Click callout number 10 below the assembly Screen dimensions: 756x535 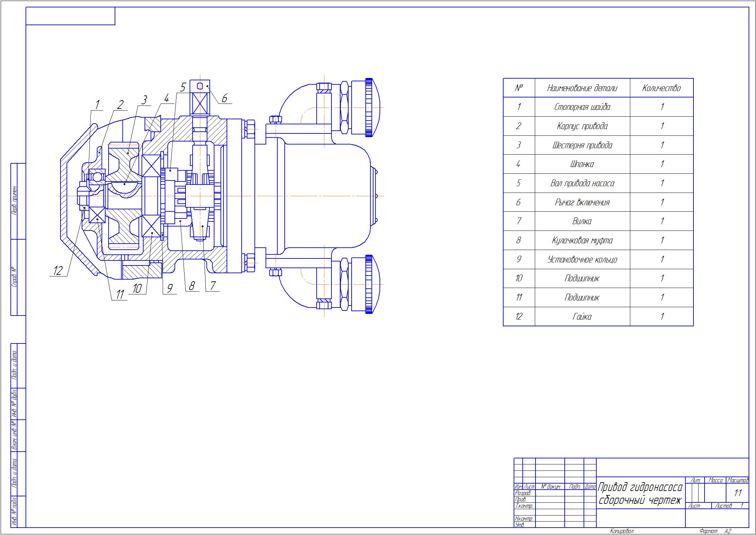[x=137, y=288]
